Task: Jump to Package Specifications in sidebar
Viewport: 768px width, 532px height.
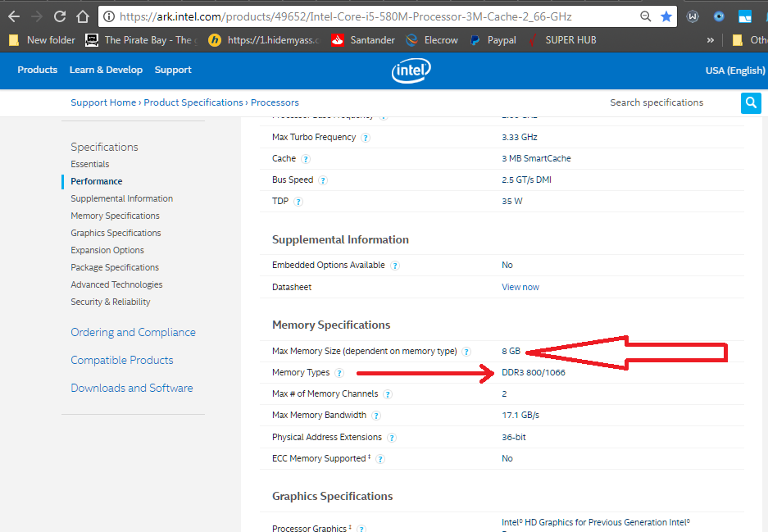Action: coord(115,267)
